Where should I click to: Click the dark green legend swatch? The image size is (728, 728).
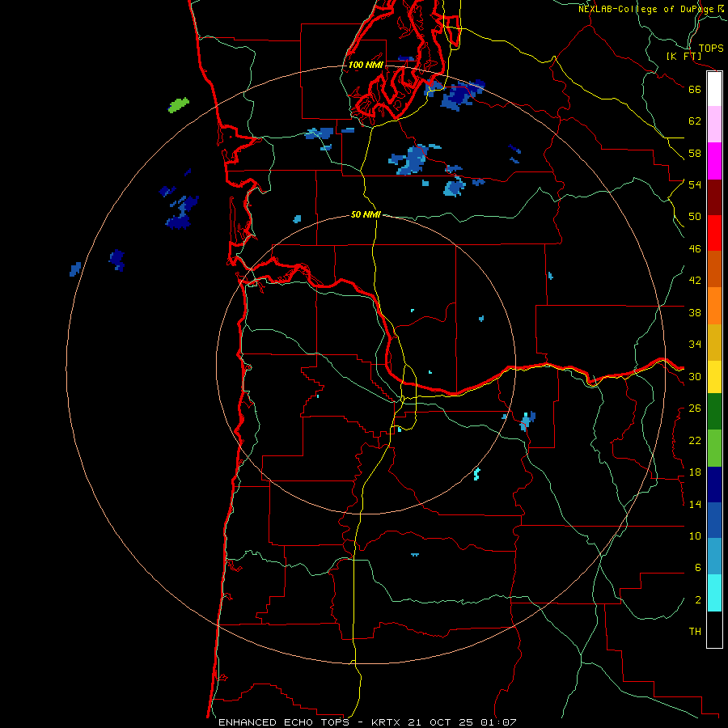coord(714,412)
